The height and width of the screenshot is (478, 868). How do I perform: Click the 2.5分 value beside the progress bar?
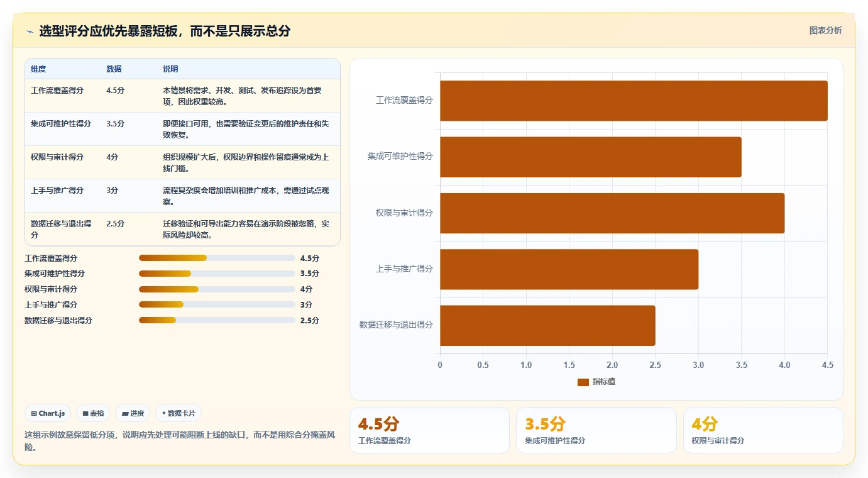tap(310, 321)
